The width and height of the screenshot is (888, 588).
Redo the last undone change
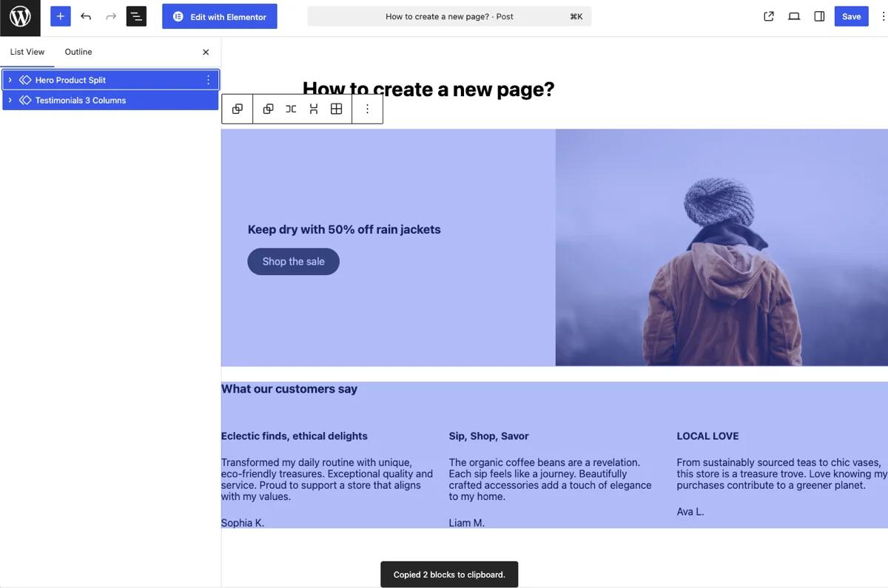[111, 16]
